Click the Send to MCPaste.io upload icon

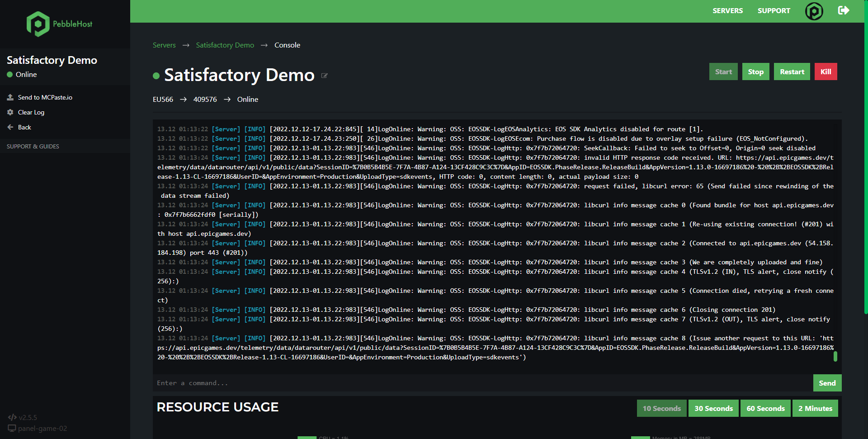[x=10, y=97]
